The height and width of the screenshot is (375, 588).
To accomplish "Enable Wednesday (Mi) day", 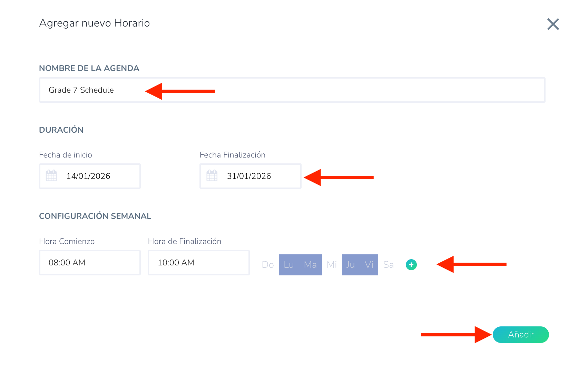I will pyautogui.click(x=332, y=265).
